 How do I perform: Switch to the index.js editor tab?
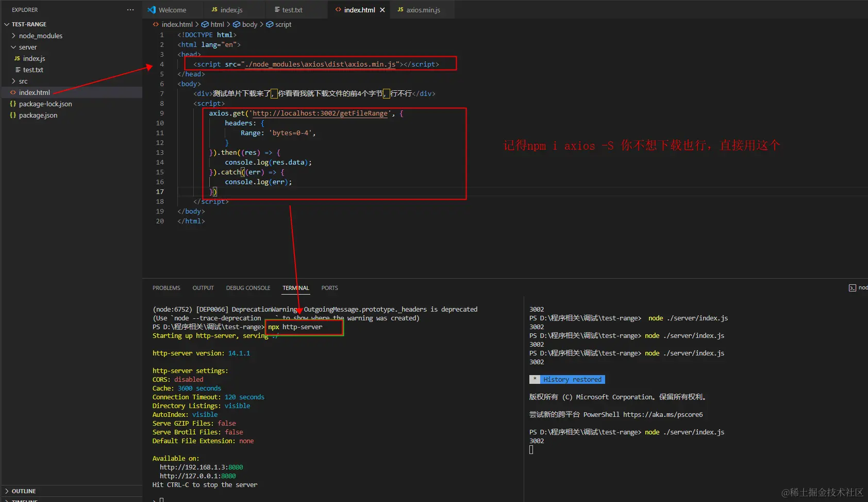click(x=231, y=10)
